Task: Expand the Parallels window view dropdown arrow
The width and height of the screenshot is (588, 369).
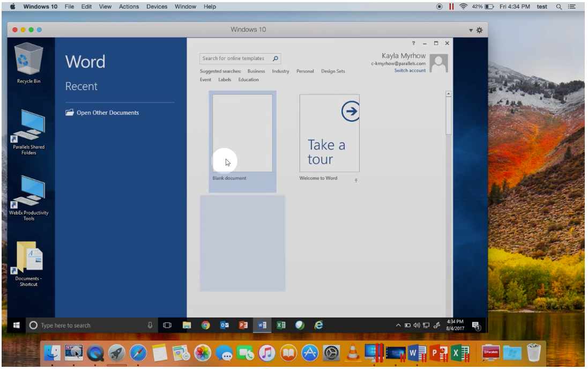Action: 471,31
